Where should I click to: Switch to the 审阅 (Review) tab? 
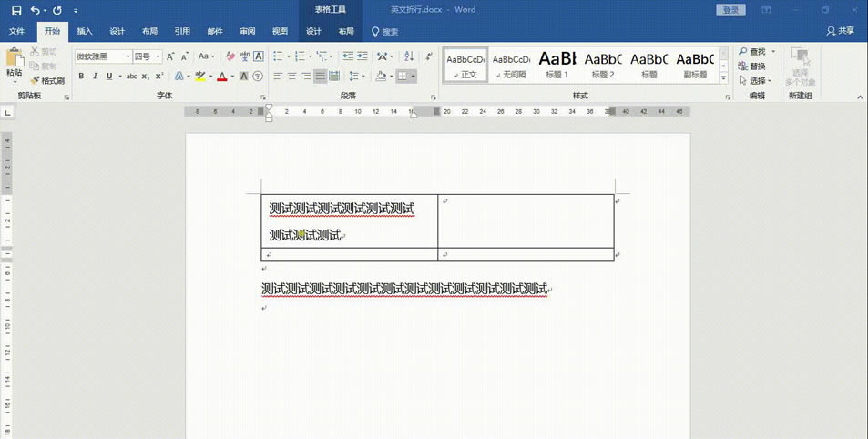coord(248,32)
